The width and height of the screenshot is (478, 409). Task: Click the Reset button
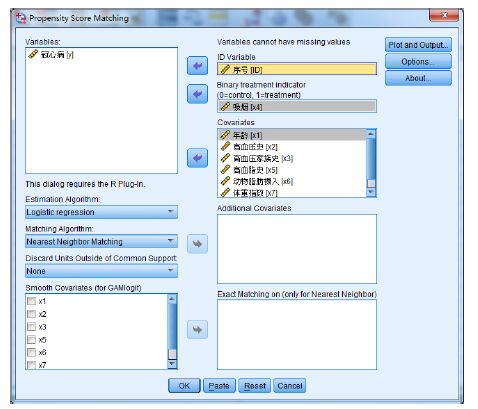pos(255,386)
